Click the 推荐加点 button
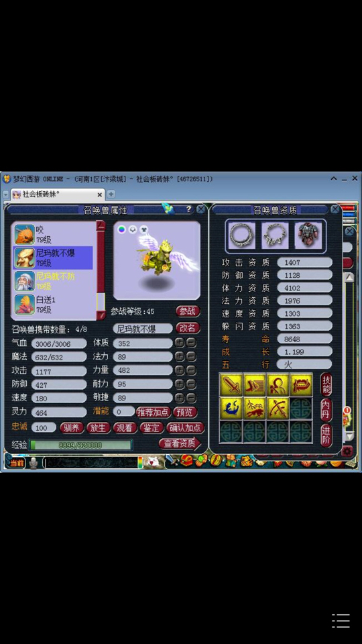The image size is (362, 644). click(154, 412)
